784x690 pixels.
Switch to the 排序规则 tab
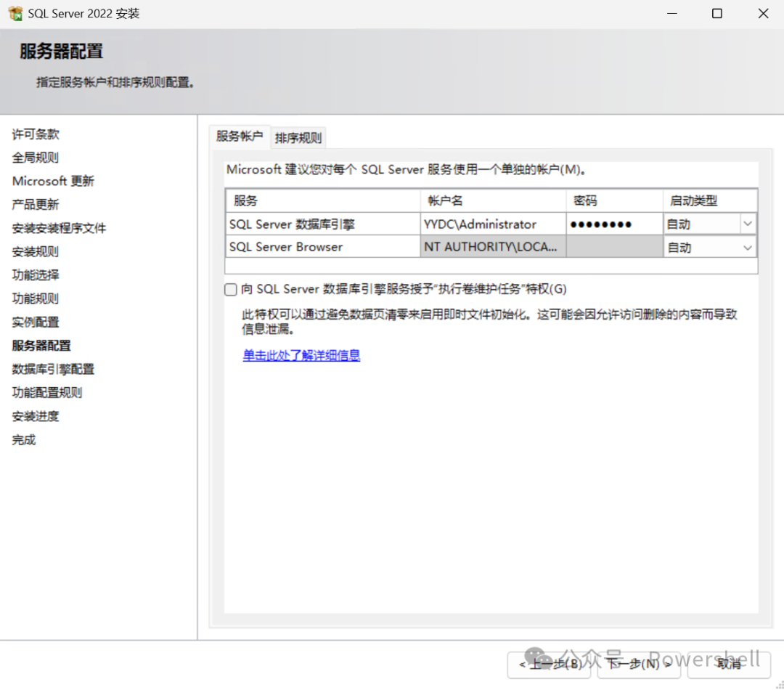pyautogui.click(x=298, y=137)
